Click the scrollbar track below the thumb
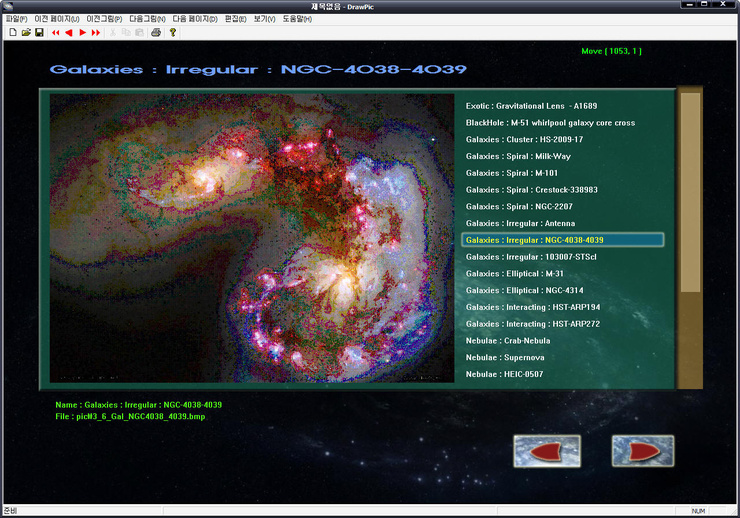This screenshot has width=740, height=518. tap(690, 340)
